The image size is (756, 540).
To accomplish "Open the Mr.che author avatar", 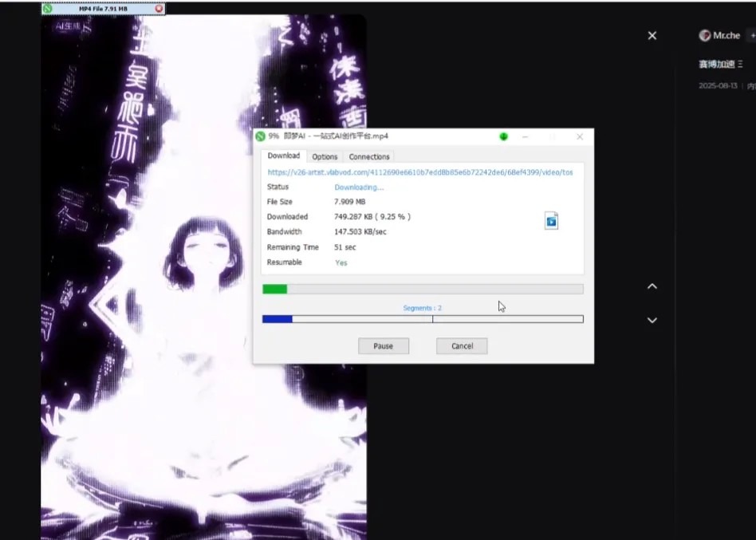I will tap(704, 36).
